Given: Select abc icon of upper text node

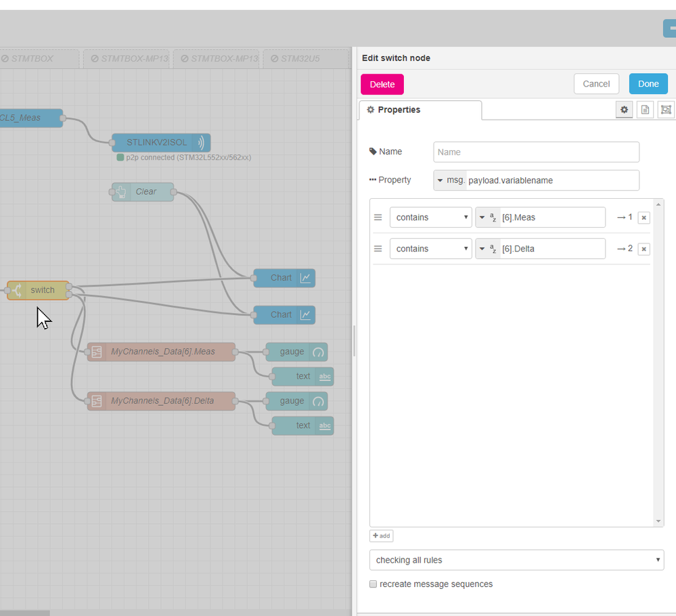Looking at the screenshot, I should 325,377.
